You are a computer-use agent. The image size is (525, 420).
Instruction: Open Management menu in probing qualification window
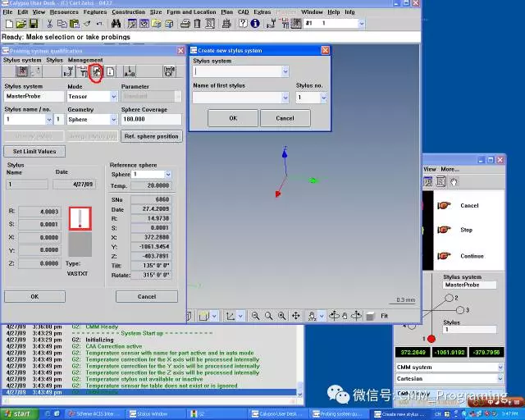point(85,60)
